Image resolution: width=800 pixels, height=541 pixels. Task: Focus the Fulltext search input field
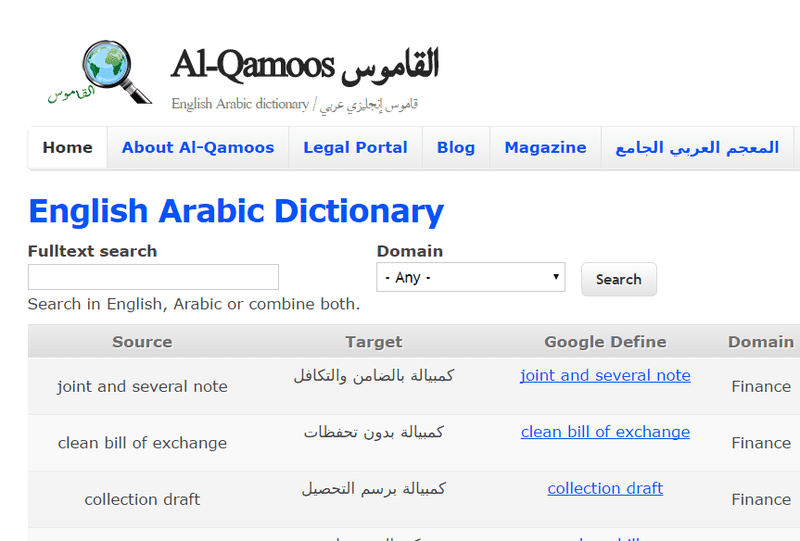point(153,277)
